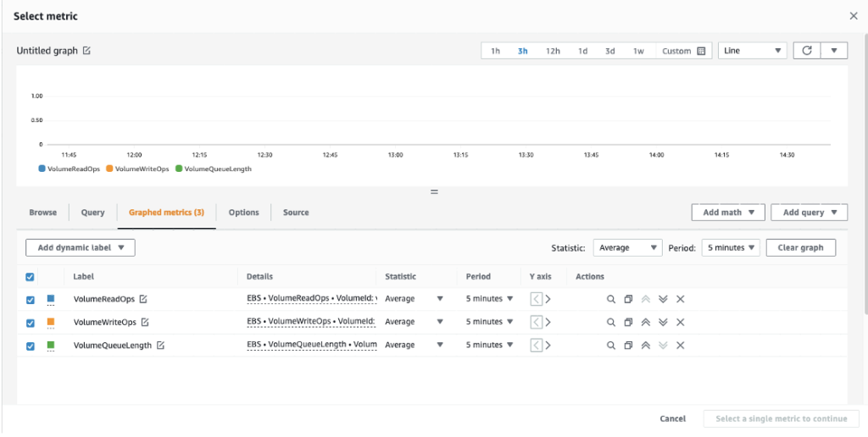Image resolution: width=868 pixels, height=437 pixels.
Task: Change the VolumeQueueLength green color swatch
Action: [x=50, y=345]
